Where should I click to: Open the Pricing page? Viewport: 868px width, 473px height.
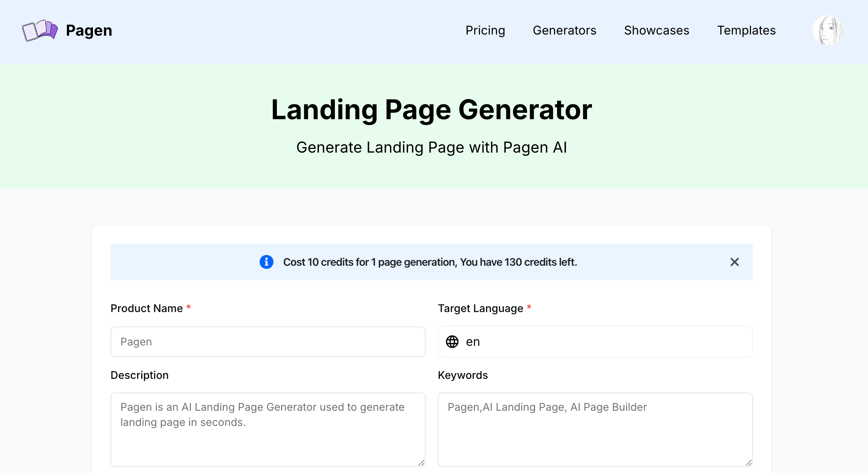(x=485, y=30)
